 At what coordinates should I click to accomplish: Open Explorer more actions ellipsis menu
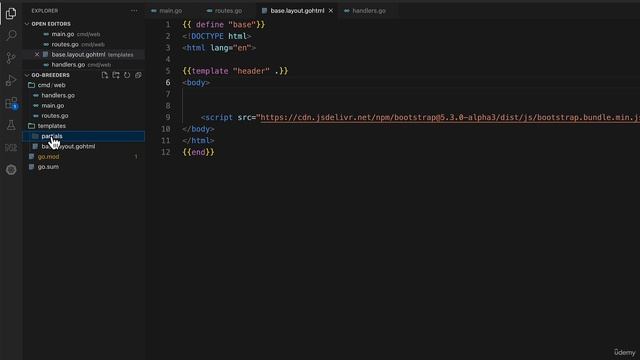tap(134, 11)
